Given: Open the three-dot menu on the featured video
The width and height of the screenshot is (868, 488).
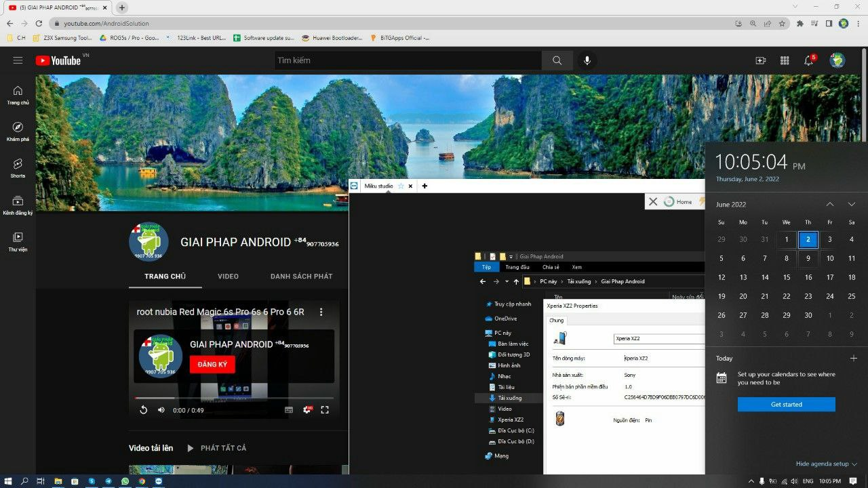Looking at the screenshot, I should pos(321,312).
